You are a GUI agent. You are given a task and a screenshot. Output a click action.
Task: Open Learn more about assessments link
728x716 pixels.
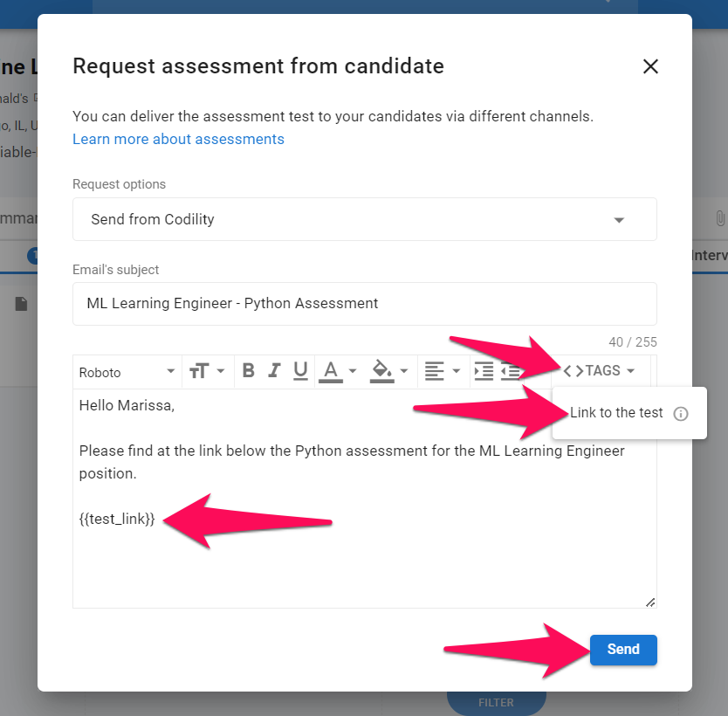click(178, 139)
